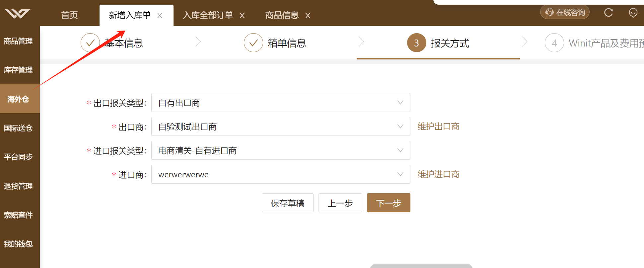The height and width of the screenshot is (268, 644).
Task: Click the 箱单信息 step checkmark icon
Action: point(253,43)
